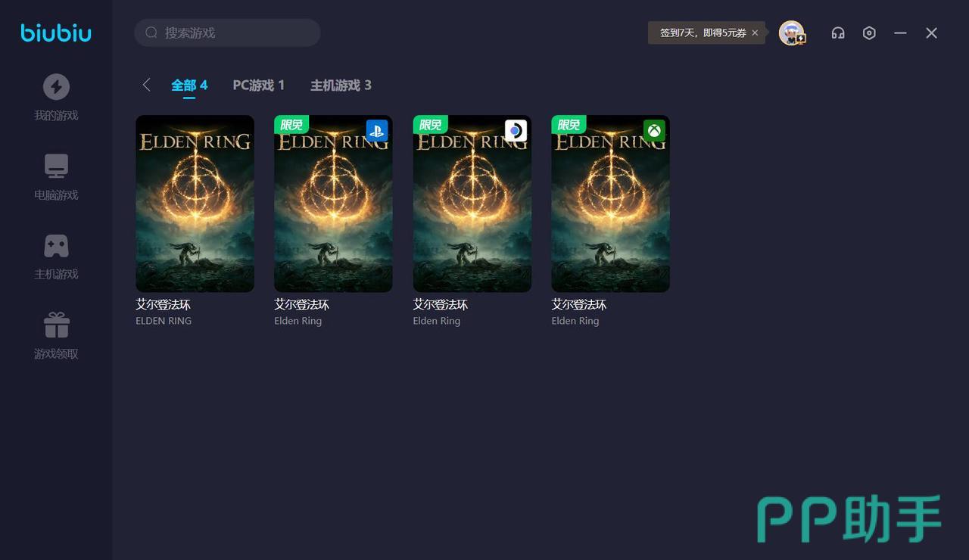
Task: Click the uppercase ELDEN RING subtitle
Action: pos(164,321)
